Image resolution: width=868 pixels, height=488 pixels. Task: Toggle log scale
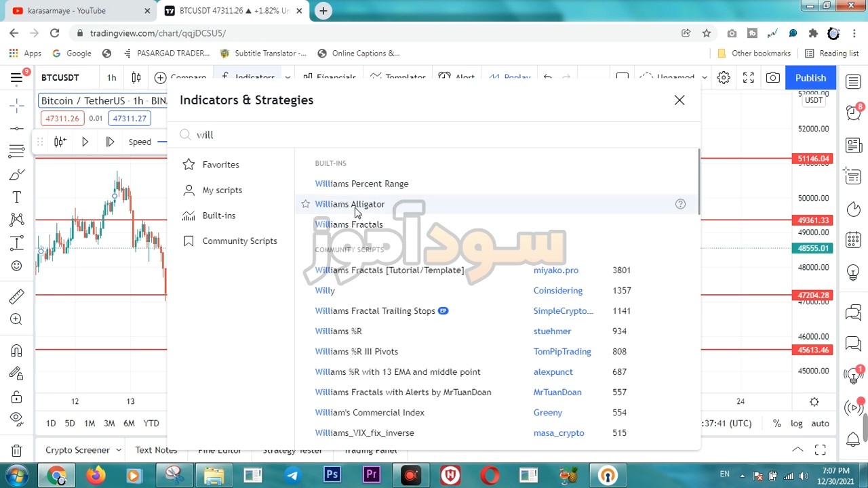(796, 424)
